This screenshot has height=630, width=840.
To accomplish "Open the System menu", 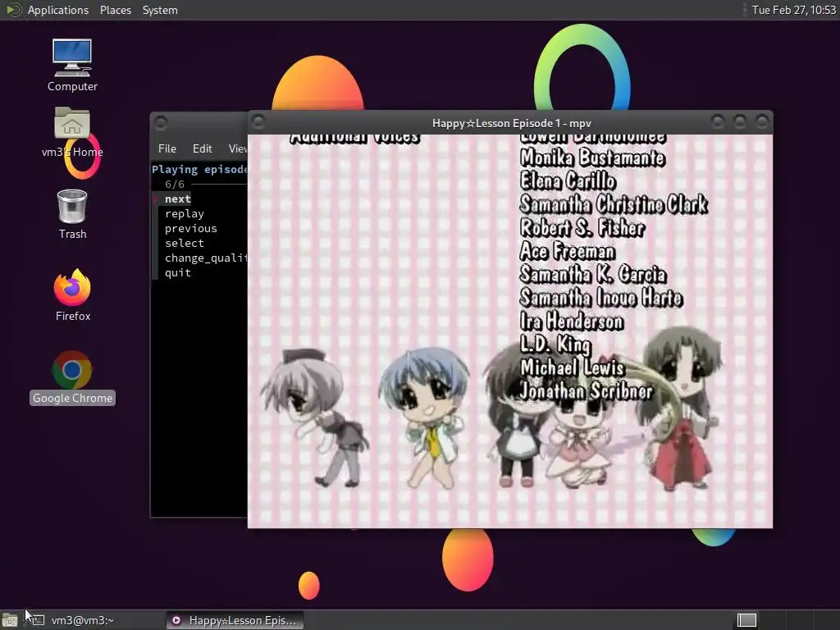I will click(160, 10).
